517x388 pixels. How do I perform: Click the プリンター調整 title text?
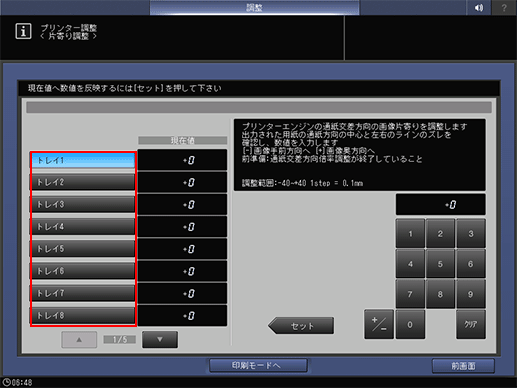pyautogui.click(x=68, y=28)
